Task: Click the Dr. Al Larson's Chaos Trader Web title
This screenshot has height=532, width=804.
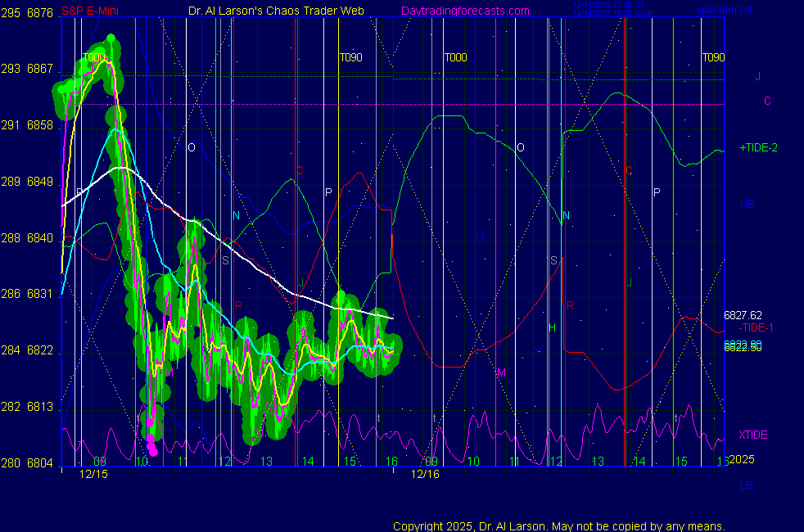Action: pos(270,11)
